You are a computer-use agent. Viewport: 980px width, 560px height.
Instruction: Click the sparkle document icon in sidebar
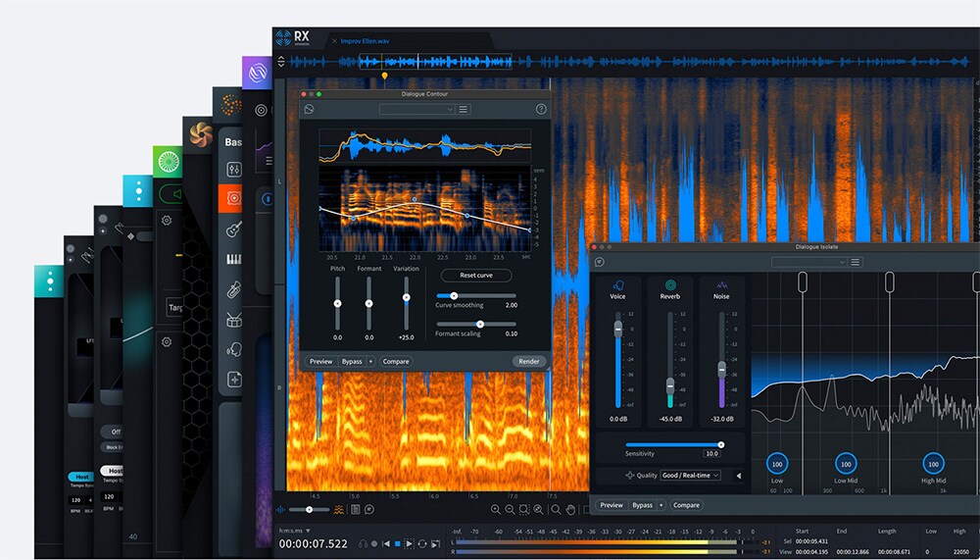pyautogui.click(x=234, y=380)
